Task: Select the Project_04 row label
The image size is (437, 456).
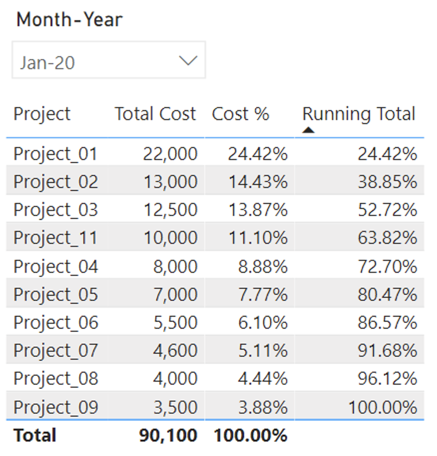Action: click(x=56, y=267)
